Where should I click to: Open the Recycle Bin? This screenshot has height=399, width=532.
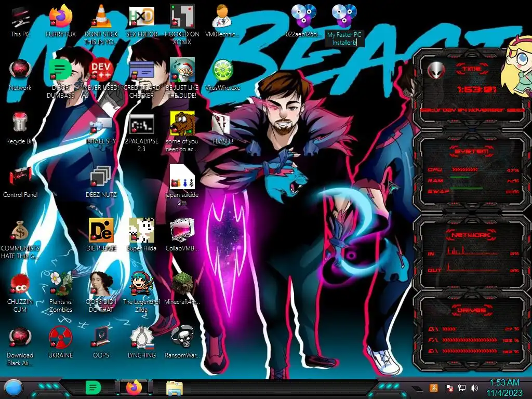[x=20, y=128]
